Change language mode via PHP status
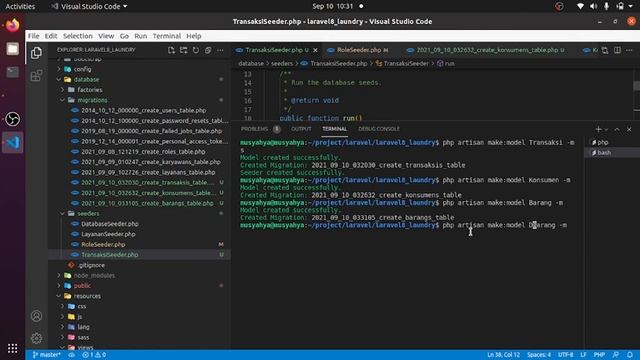This screenshot has height=360, width=640. tap(599, 355)
